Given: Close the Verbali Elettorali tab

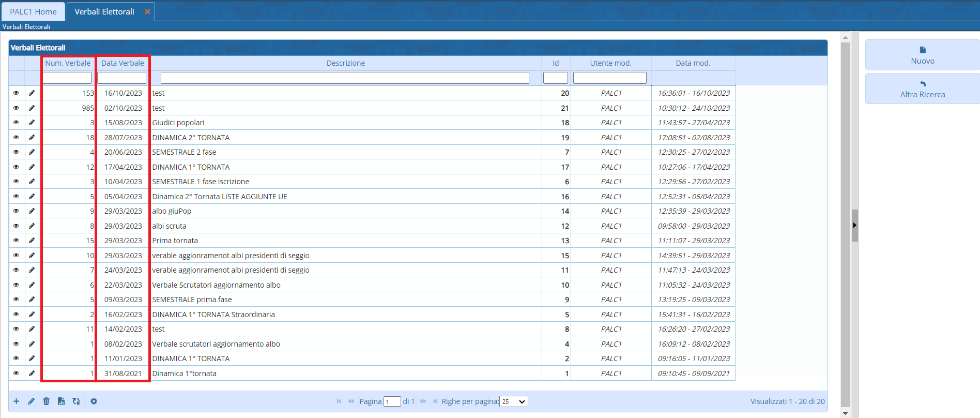Looking at the screenshot, I should 147,11.
